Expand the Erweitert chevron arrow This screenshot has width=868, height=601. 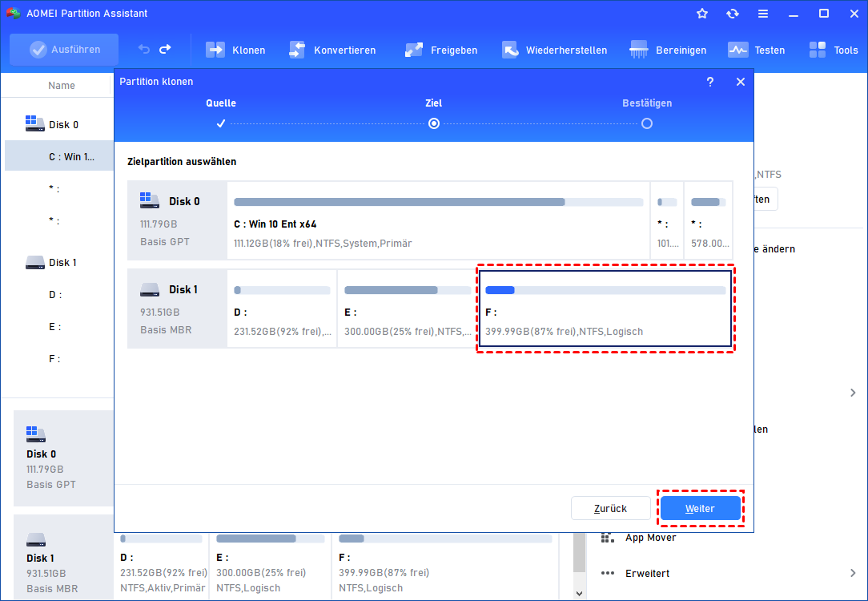click(x=853, y=573)
